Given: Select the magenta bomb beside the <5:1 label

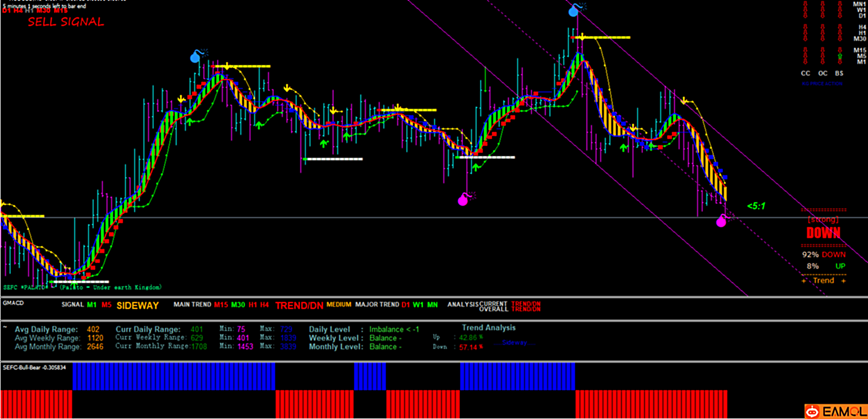Looking at the screenshot, I should [722, 221].
